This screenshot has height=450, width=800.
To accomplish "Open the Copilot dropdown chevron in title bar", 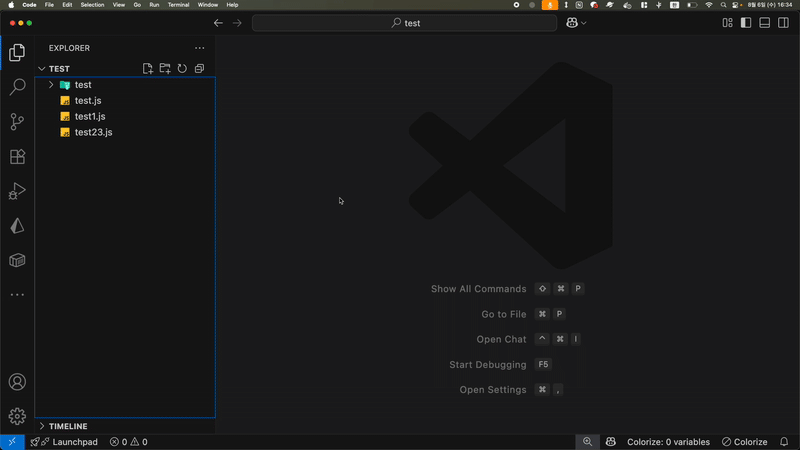I will 584,23.
